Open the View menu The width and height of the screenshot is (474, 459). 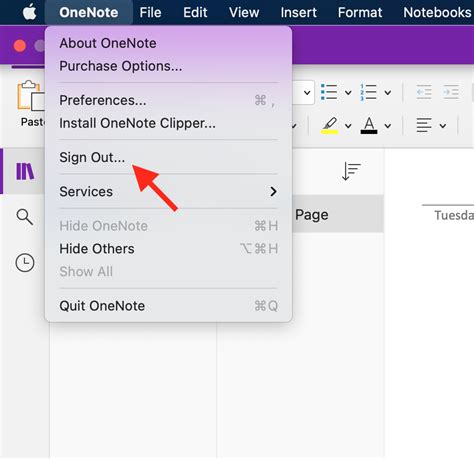point(244,13)
